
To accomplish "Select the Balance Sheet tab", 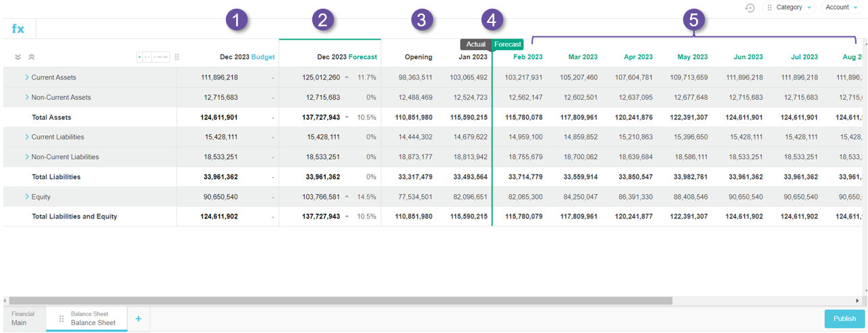I will tap(92, 319).
